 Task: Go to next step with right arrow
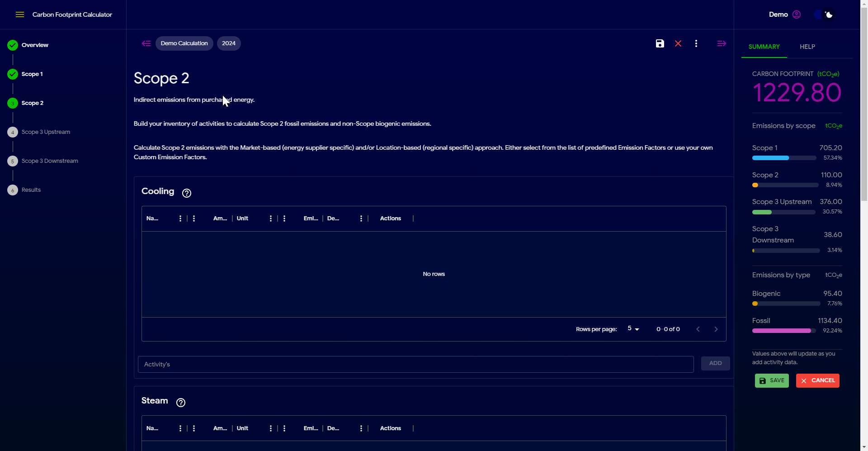pos(722,43)
